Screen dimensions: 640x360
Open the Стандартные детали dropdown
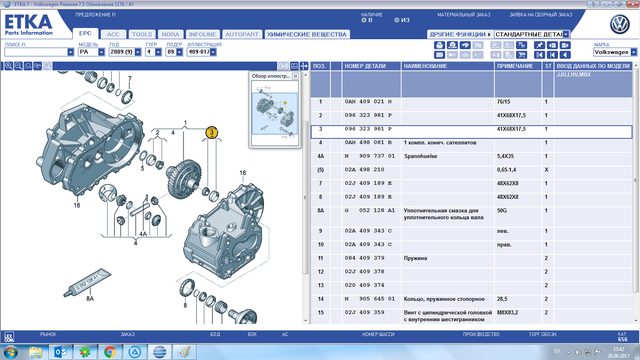click(x=566, y=34)
